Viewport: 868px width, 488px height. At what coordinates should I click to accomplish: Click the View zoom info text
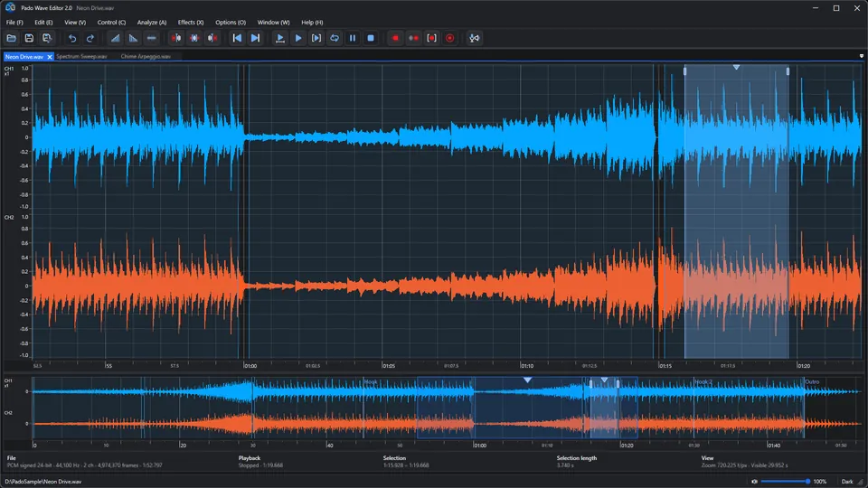(744, 465)
